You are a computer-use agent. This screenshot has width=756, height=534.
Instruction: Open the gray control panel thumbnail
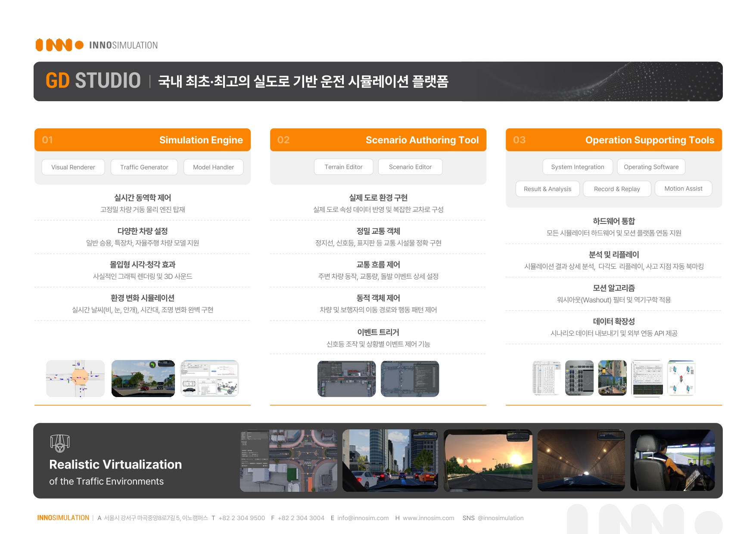click(x=579, y=378)
